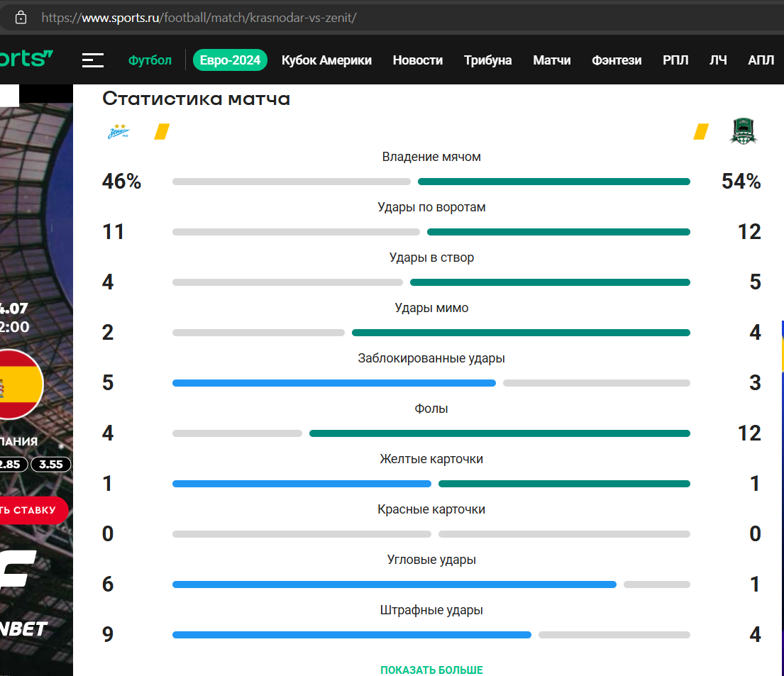Choose the 3.55 betting odds
784x676 pixels.
[50, 465]
